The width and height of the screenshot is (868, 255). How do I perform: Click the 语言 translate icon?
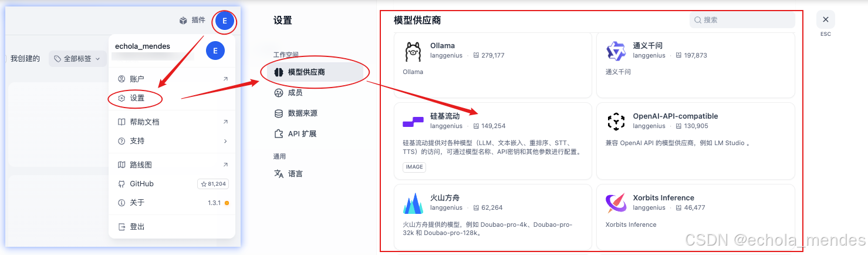pos(279,174)
